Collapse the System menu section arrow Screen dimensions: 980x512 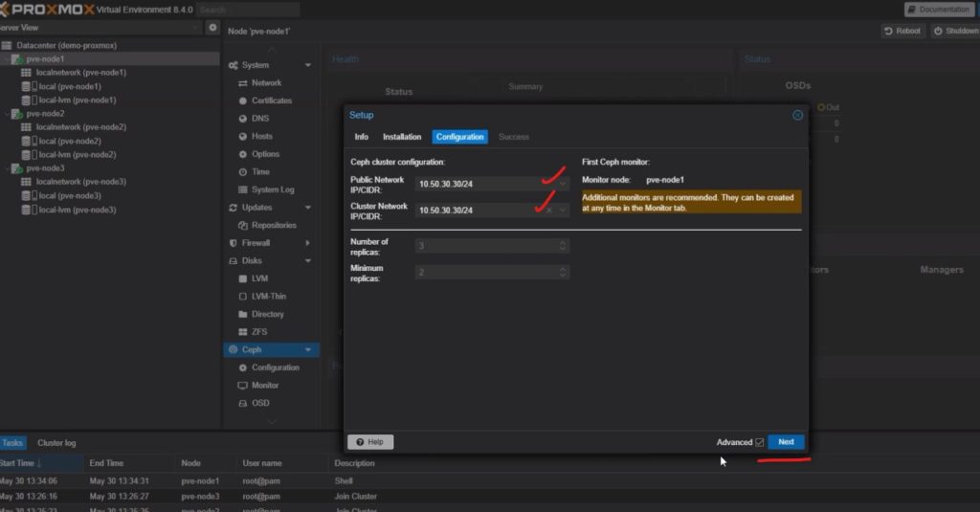[307, 65]
